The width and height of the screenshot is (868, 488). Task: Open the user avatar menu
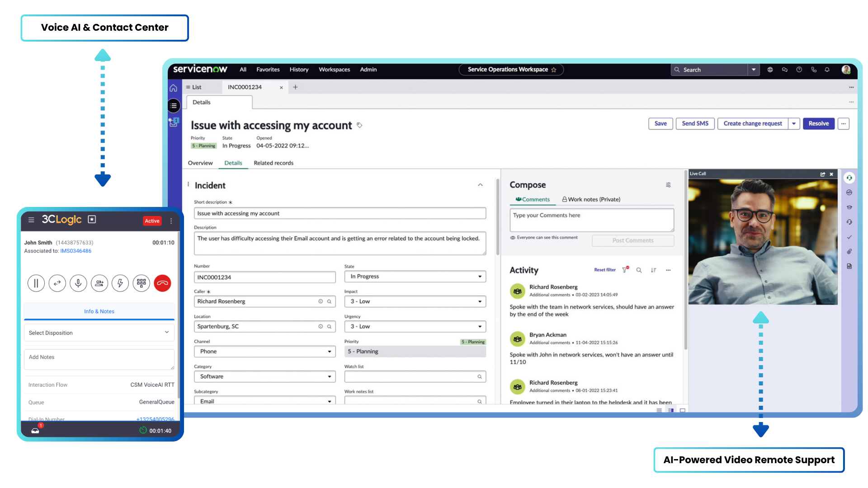[846, 70]
